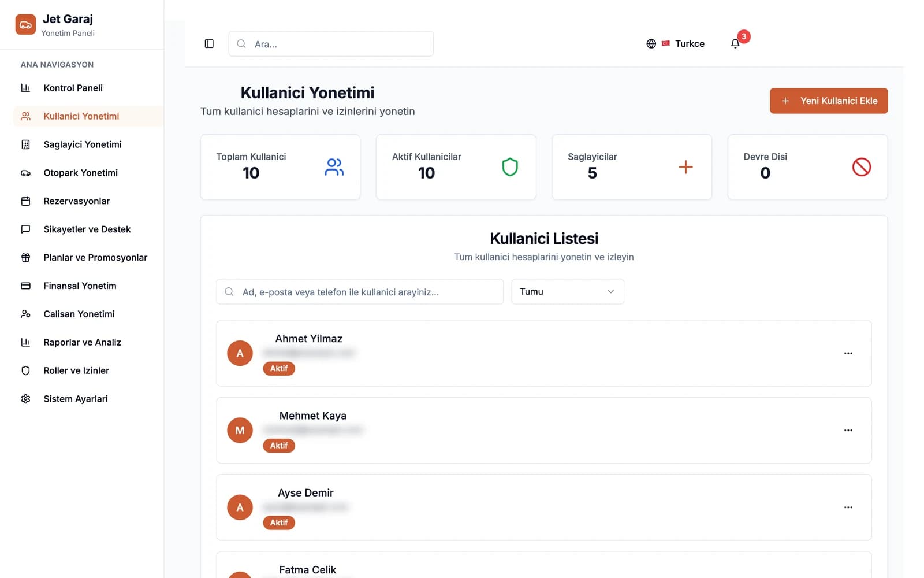The width and height of the screenshot is (924, 578).
Task: Click the Jet Garaj car logo
Action: tap(25, 25)
